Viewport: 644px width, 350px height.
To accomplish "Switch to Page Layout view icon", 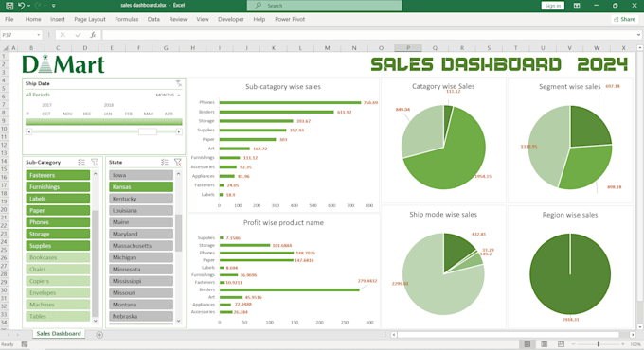I will click(545, 343).
